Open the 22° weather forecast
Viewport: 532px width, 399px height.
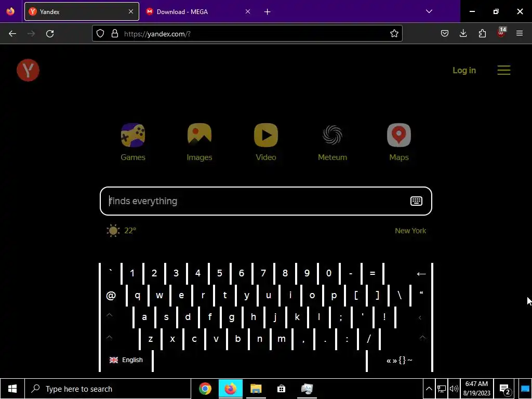[x=130, y=231]
